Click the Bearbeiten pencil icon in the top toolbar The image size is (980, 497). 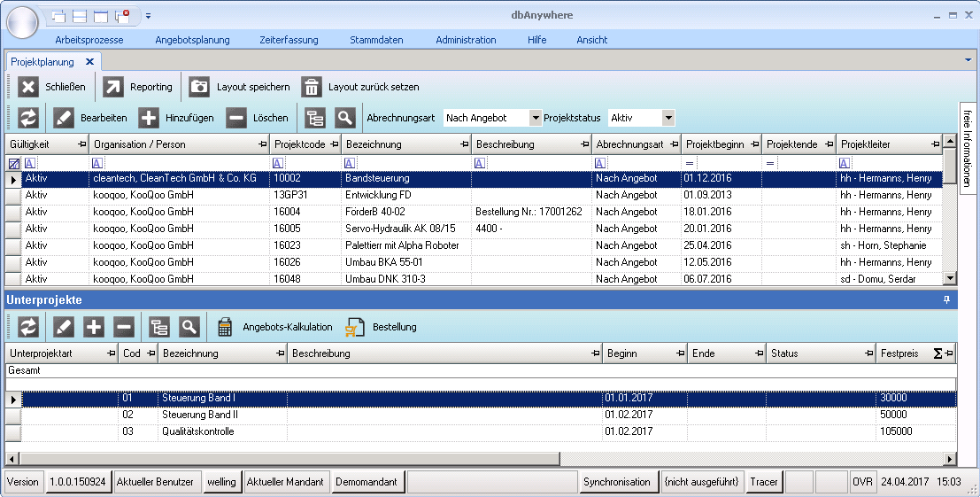tap(64, 118)
